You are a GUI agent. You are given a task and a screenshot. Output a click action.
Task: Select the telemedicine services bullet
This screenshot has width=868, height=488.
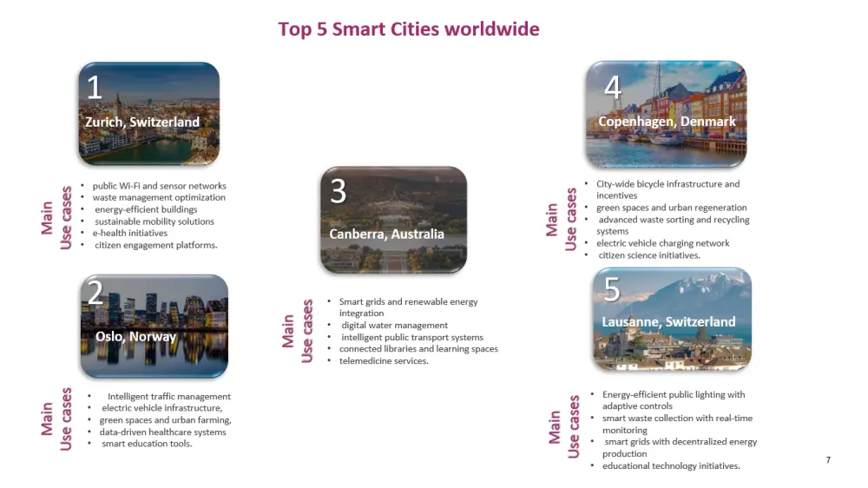pos(384,360)
